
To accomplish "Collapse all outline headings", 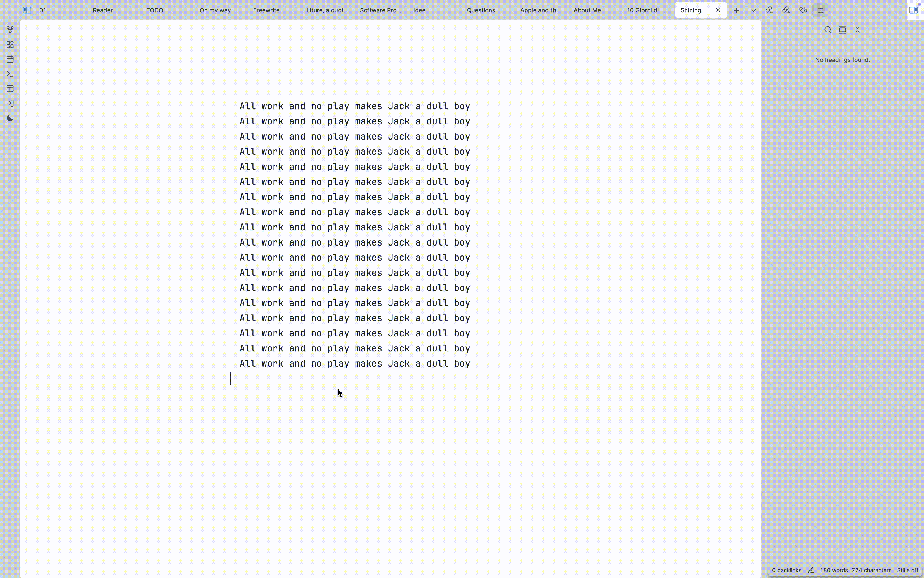I will [x=857, y=30].
